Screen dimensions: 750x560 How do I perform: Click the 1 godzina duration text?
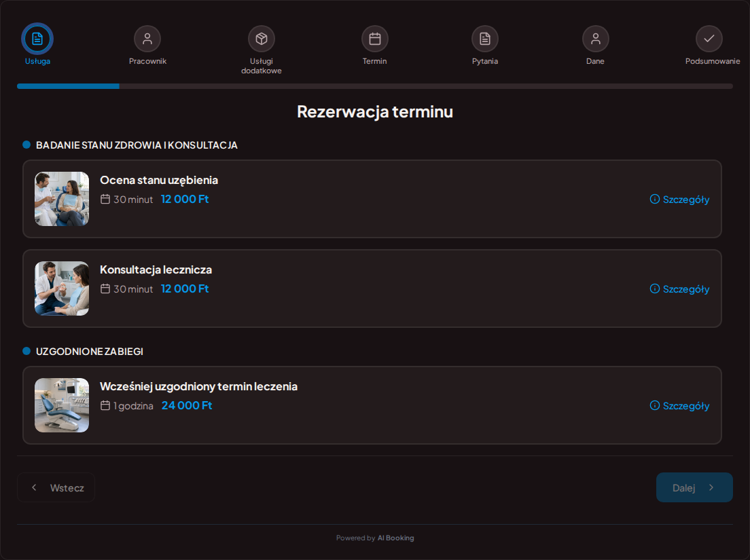[x=133, y=406]
